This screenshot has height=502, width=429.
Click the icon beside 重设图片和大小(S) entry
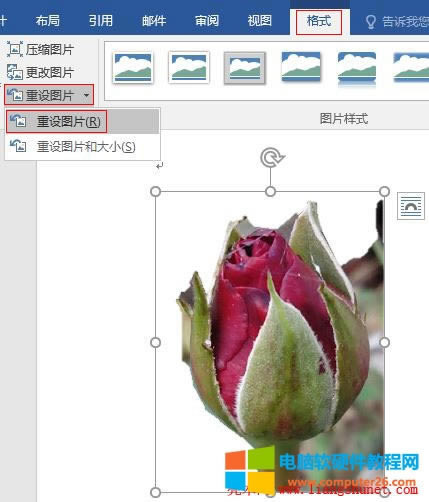[x=18, y=146]
